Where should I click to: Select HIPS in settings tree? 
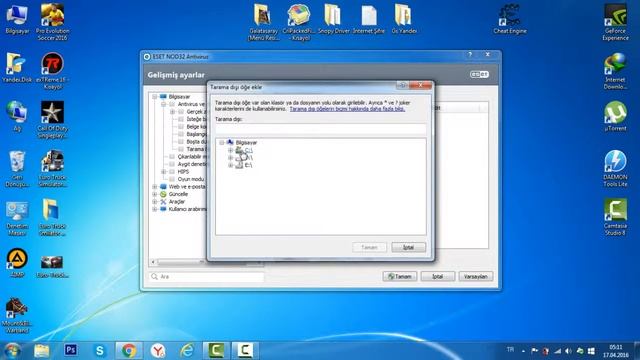183,171
